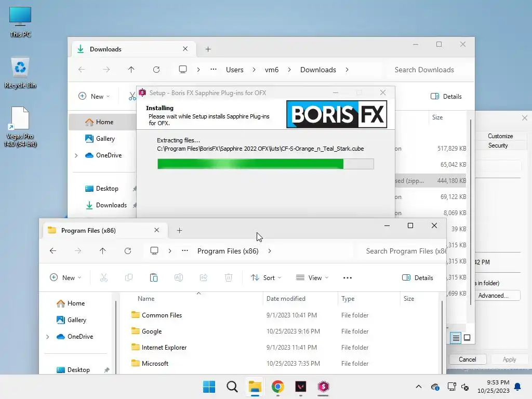Select Common Files folder
532x399 pixels.
tap(162, 315)
